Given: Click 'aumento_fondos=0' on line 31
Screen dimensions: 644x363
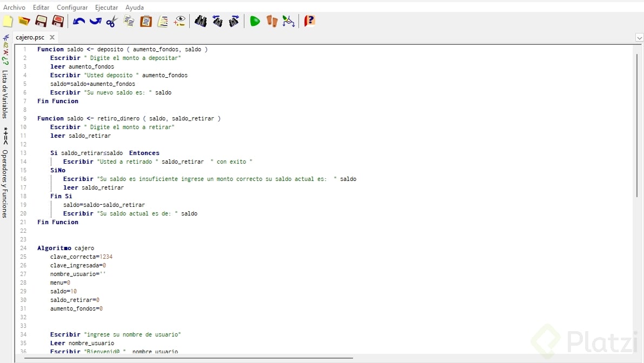Looking at the screenshot, I should tap(76, 308).
